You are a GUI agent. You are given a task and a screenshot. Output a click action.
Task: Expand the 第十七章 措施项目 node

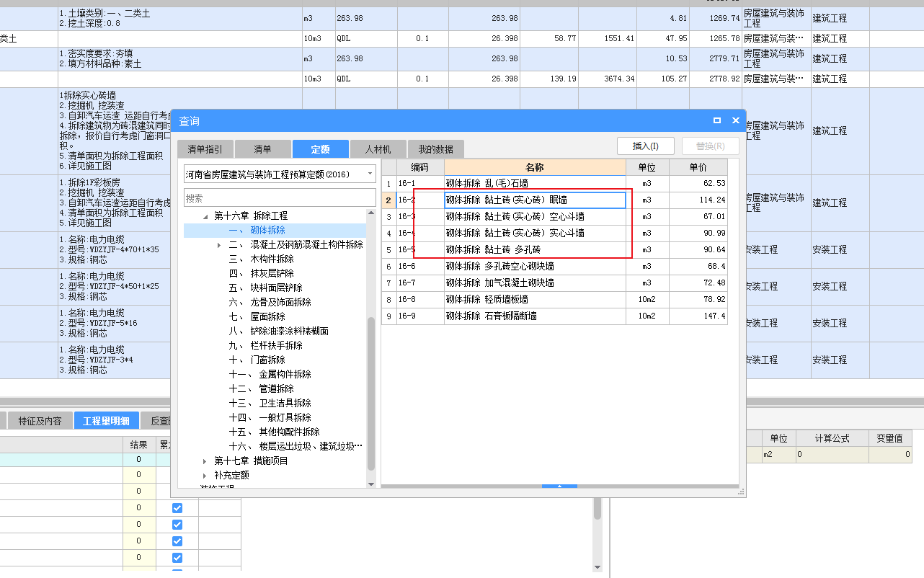click(x=205, y=461)
